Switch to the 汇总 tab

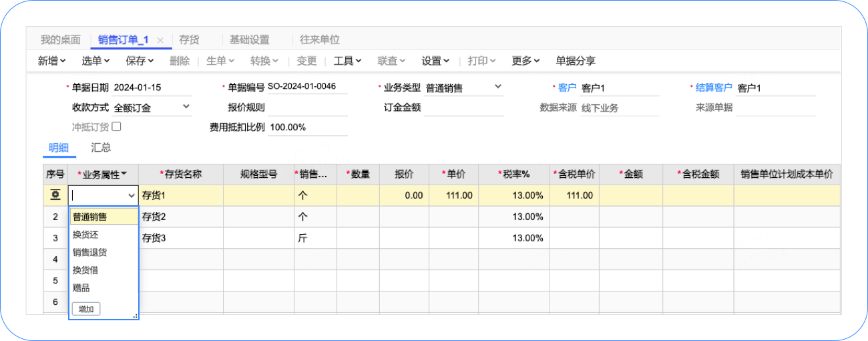pos(101,147)
